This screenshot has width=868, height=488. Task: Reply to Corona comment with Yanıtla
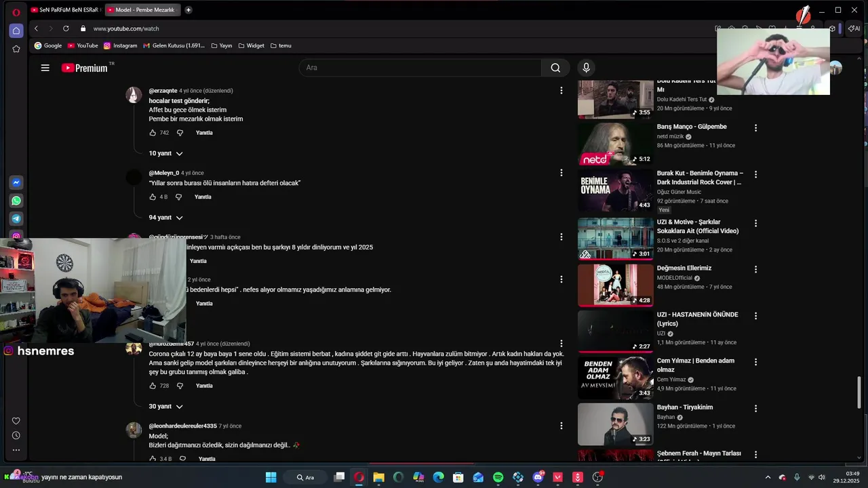[x=204, y=386]
